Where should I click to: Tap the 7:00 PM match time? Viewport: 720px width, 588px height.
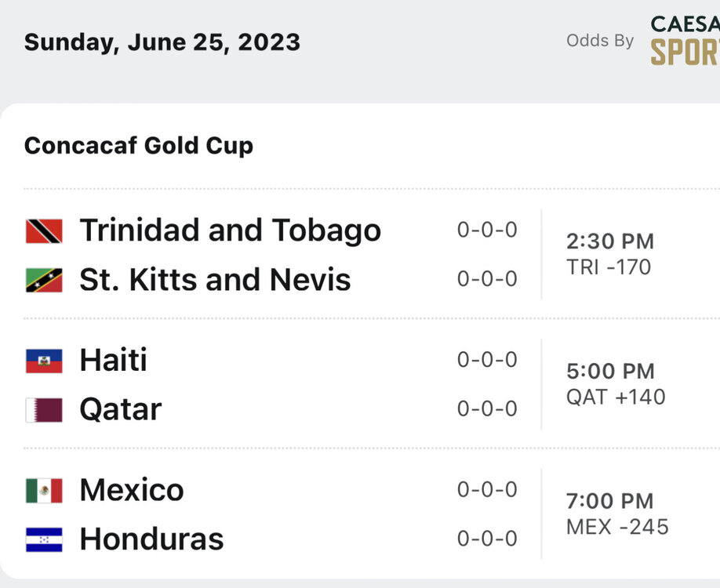tap(609, 501)
